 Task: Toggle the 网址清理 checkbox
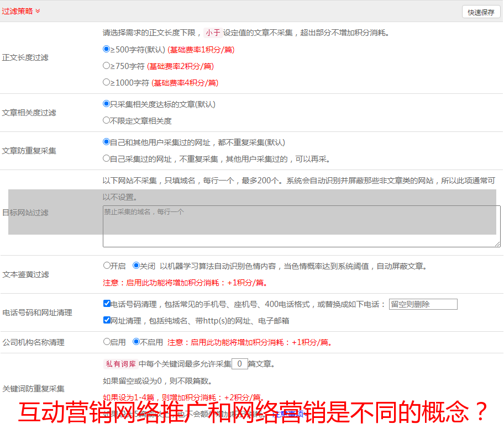[x=107, y=320]
